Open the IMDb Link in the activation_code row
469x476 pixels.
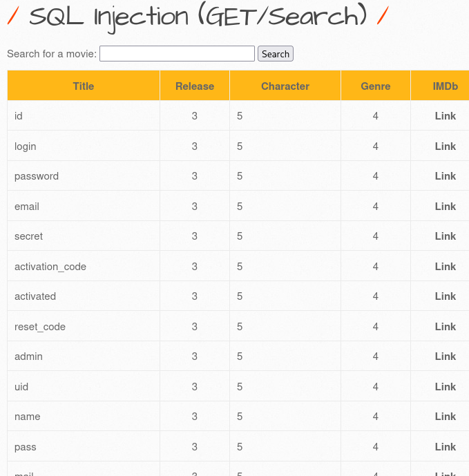click(445, 267)
